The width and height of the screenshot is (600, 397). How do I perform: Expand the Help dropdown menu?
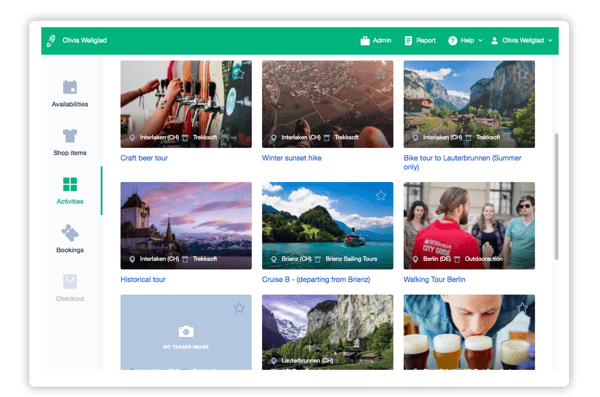[x=465, y=40]
